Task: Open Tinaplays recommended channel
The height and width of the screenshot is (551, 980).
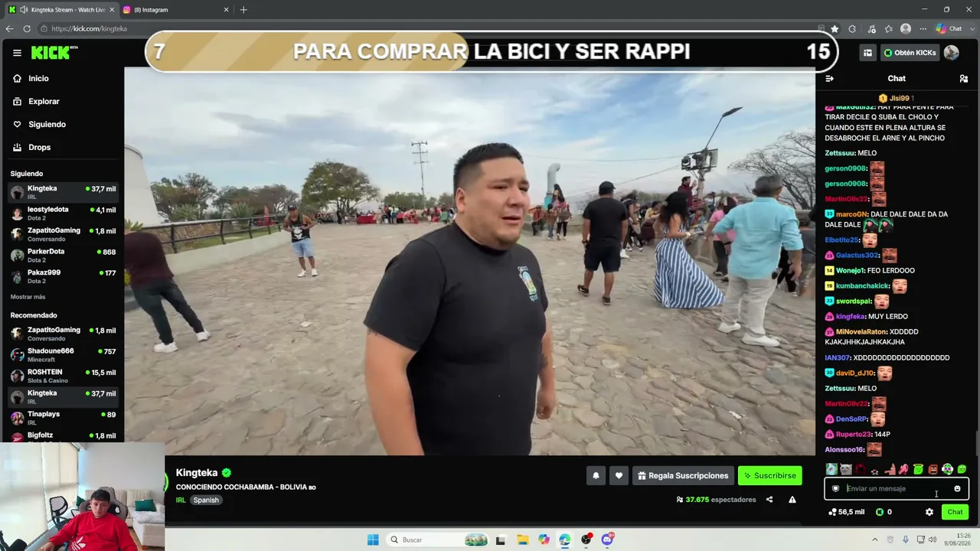Action: pos(63,418)
